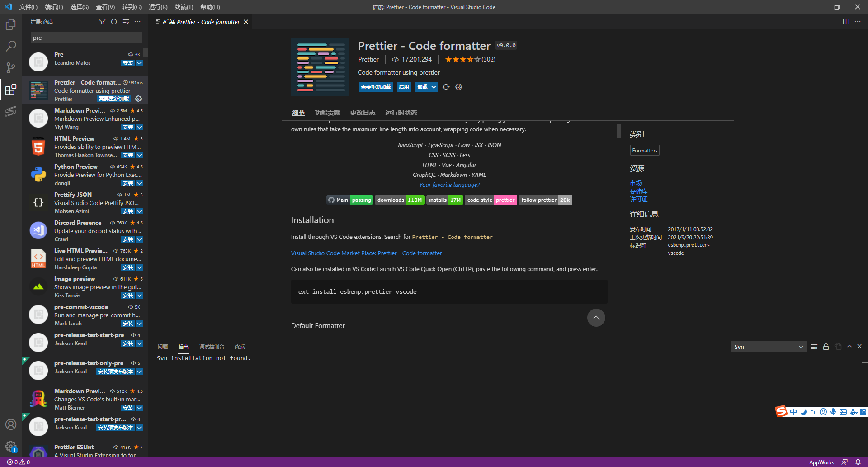868x467 pixels.
Task: Switch to the 运行时状态 tab
Action: 401,113
